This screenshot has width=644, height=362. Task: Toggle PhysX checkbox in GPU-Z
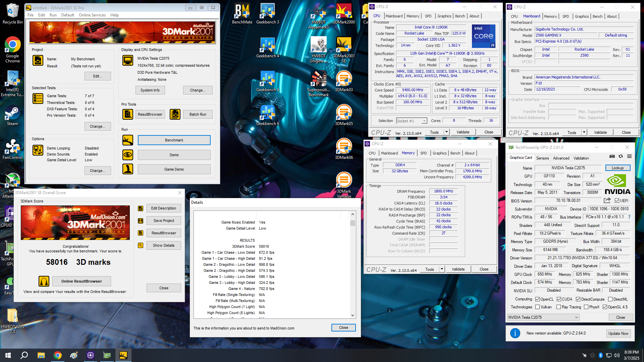586,307
